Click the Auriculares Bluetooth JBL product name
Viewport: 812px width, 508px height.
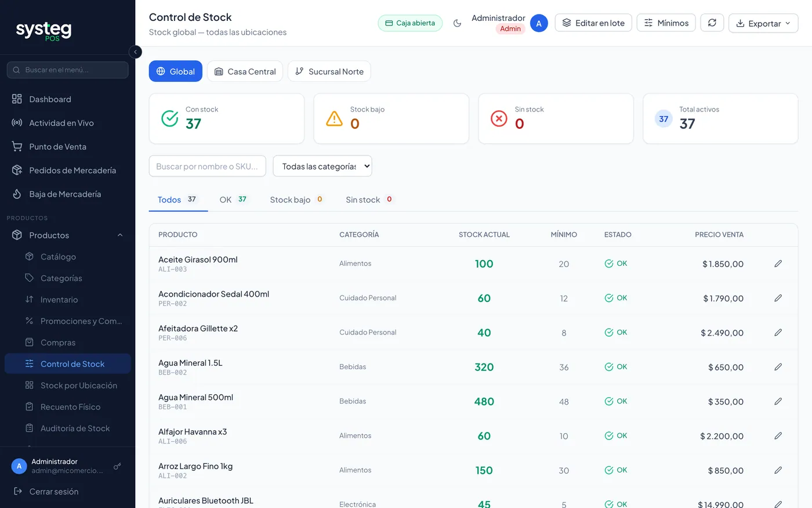tap(206, 500)
